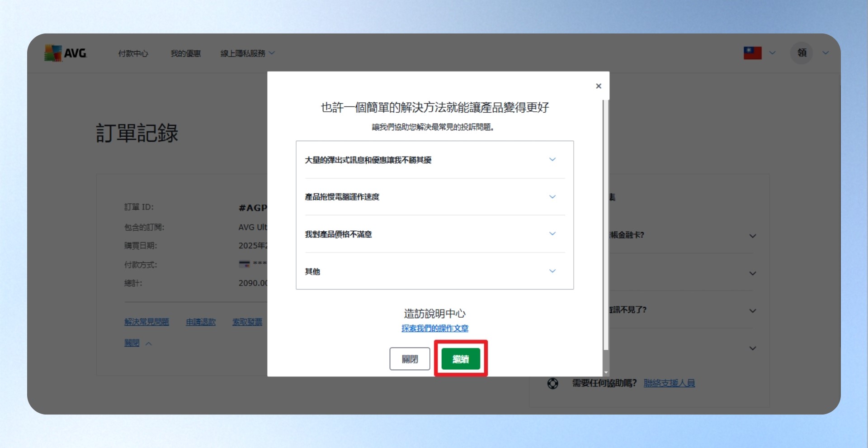
Task: Click the 造訪說明中心 heading
Action: tap(435, 313)
